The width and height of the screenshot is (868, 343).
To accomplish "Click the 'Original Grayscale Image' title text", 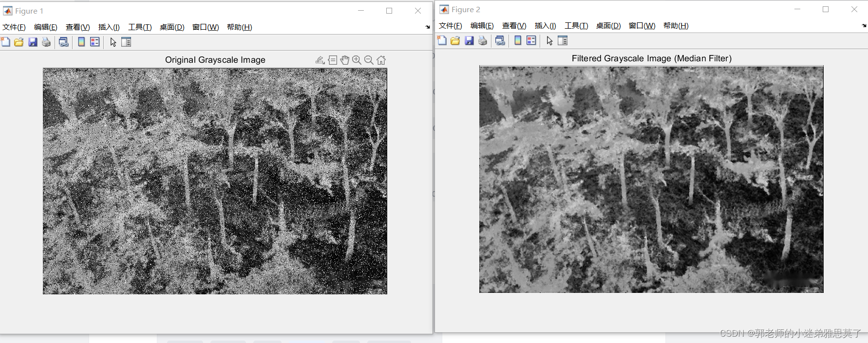I will [x=215, y=60].
